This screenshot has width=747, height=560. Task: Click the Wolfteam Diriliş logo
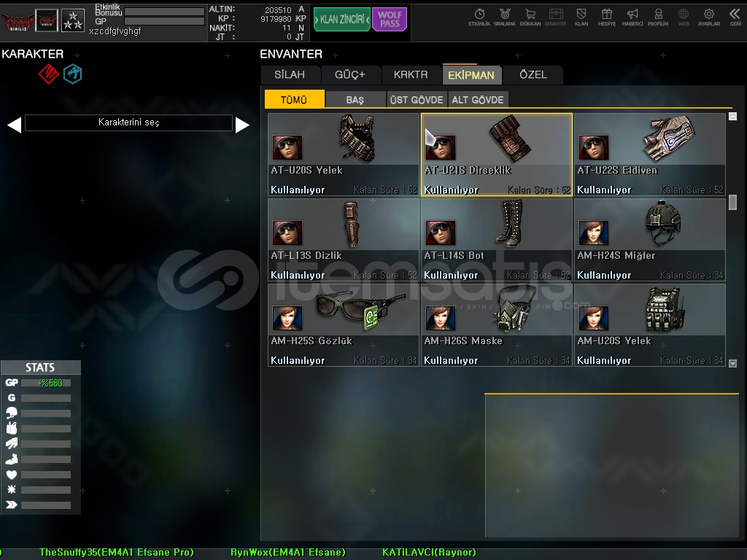[18, 21]
